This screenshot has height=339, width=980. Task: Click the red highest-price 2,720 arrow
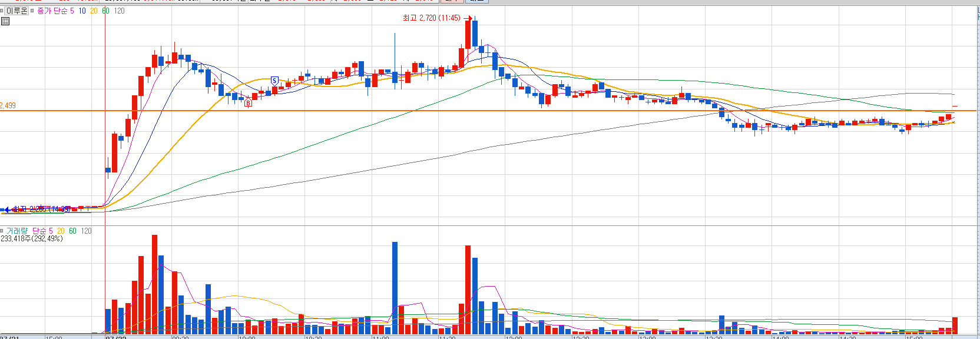(468, 18)
